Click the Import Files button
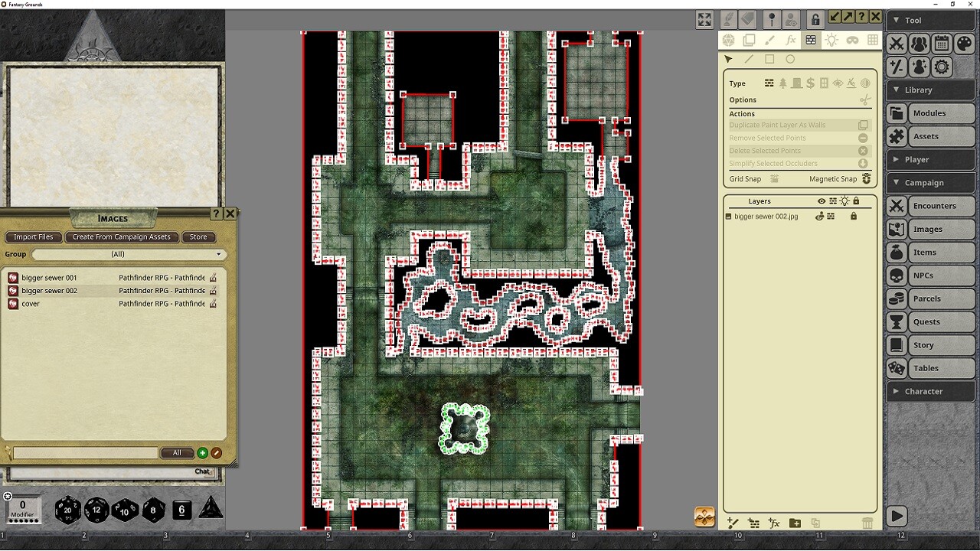This screenshot has width=980, height=551. [33, 237]
